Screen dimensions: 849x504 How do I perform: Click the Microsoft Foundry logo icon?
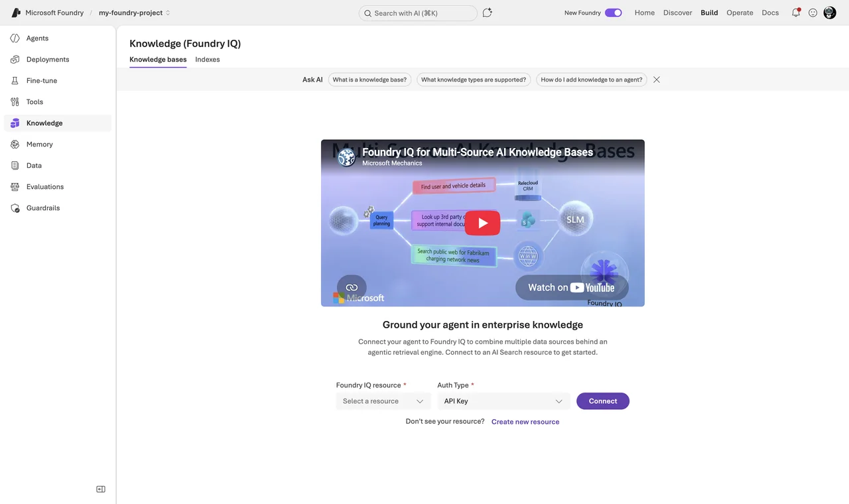pos(16,13)
